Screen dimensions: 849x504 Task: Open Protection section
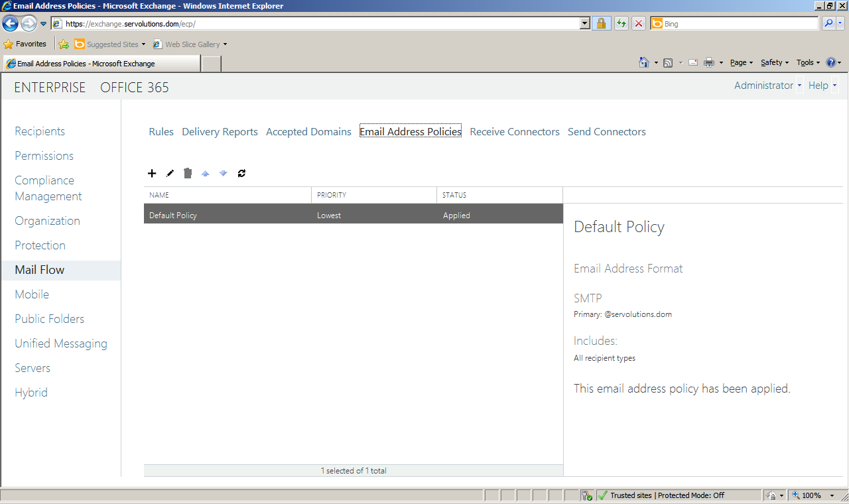40,245
